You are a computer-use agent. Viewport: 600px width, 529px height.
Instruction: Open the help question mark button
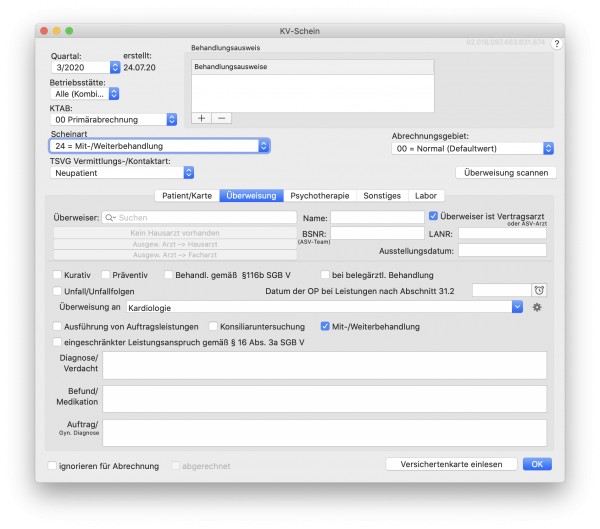(x=556, y=44)
